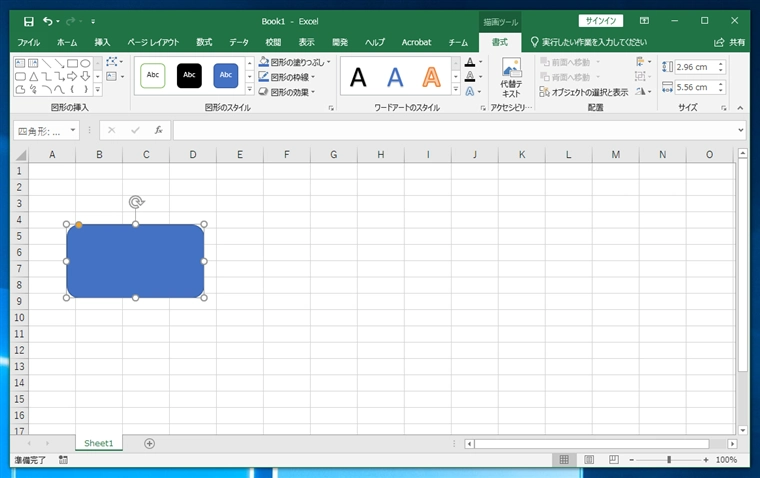Select the straight line shape

(x=46, y=63)
